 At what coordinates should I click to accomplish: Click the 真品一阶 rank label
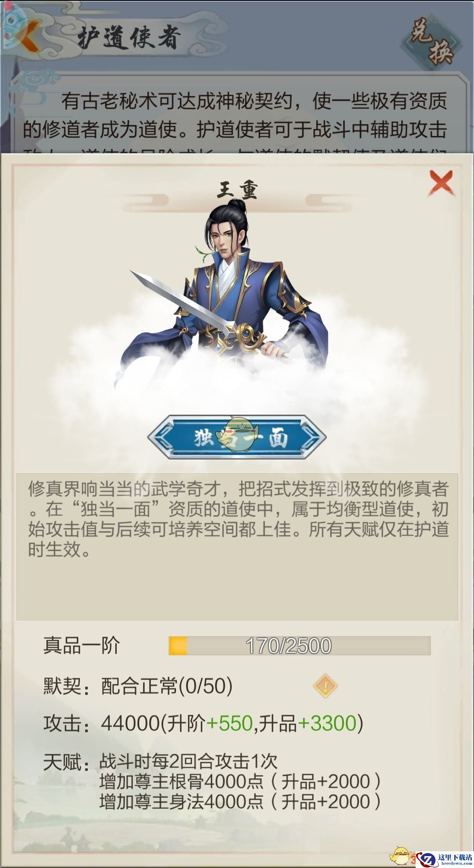pos(82,646)
